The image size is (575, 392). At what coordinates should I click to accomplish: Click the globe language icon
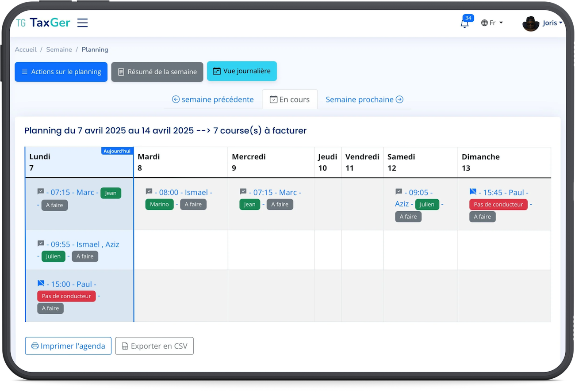coord(484,23)
